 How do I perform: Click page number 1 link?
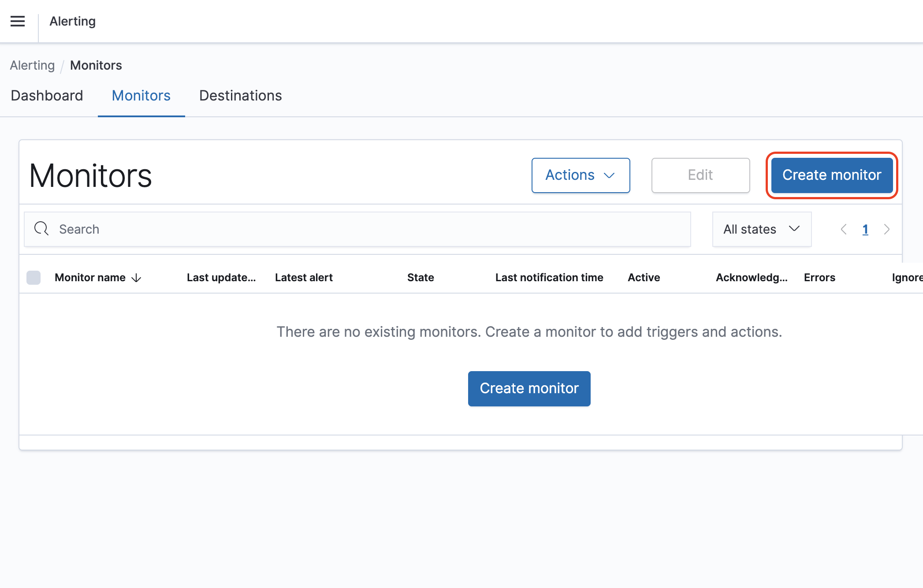point(865,229)
